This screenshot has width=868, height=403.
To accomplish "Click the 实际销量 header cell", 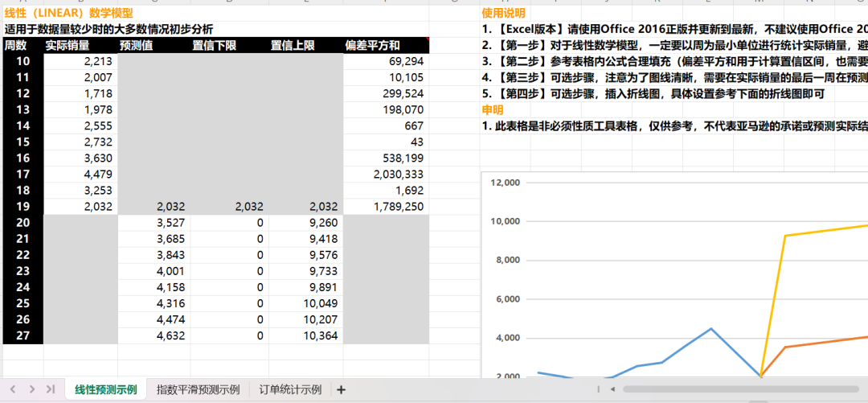I will pyautogui.click(x=81, y=46).
